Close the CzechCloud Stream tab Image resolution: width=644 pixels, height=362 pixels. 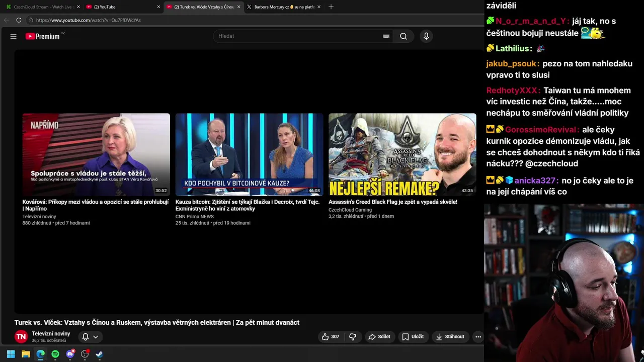[x=78, y=7]
